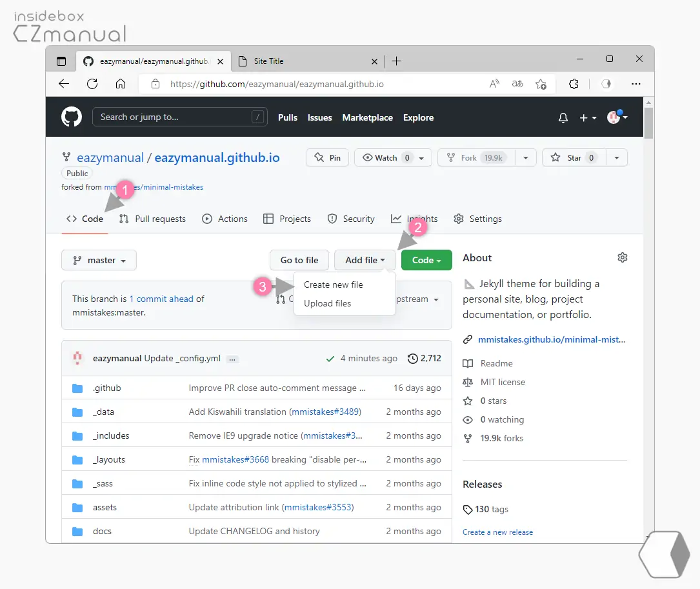This screenshot has width=700, height=589.
Task: Open the repository Settings tab
Action: (477, 219)
